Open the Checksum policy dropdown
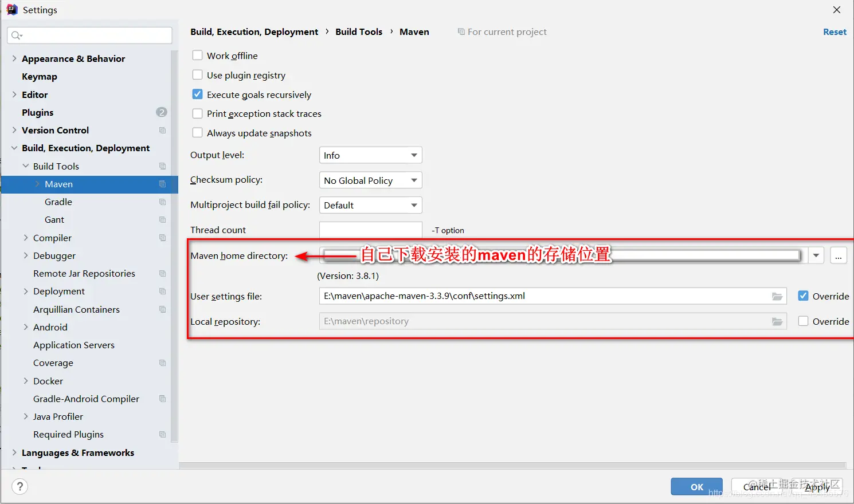 coord(370,180)
